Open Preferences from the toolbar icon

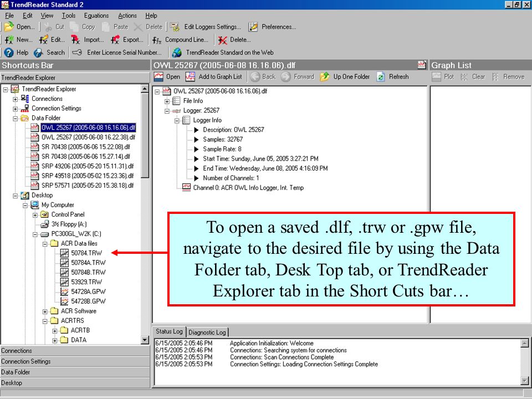pos(253,27)
